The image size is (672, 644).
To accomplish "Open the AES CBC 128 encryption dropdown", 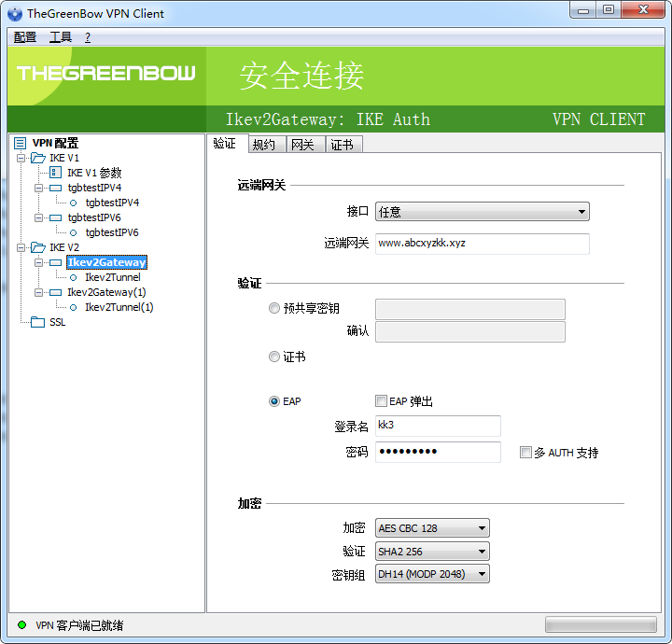I will (432, 528).
